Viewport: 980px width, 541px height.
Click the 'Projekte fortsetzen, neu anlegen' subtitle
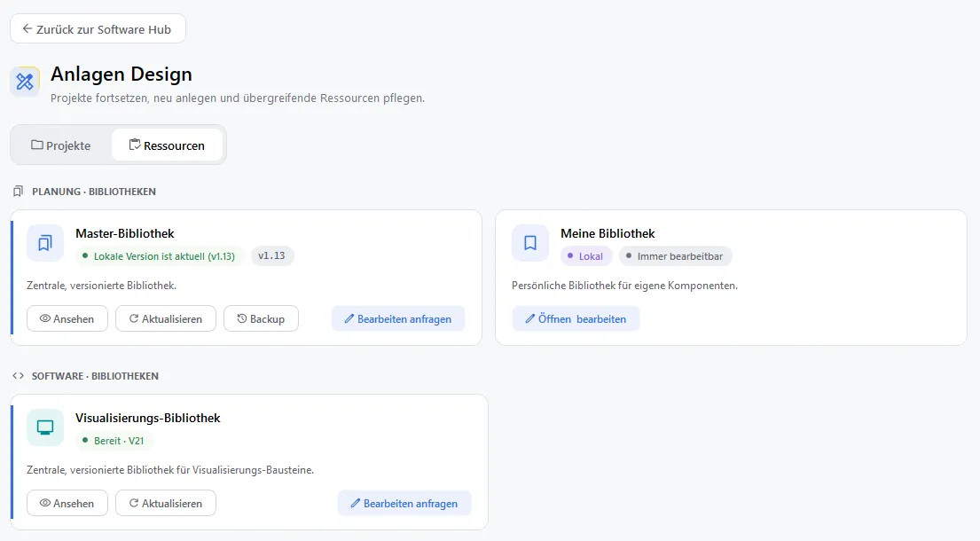[x=238, y=98]
